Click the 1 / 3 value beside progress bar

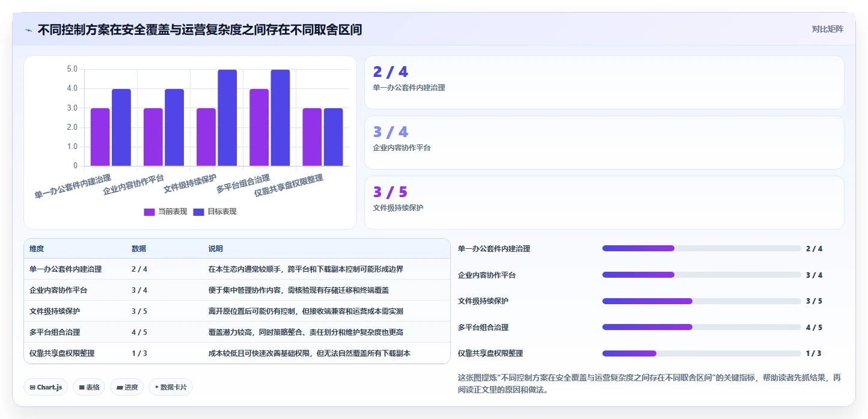[x=814, y=353]
